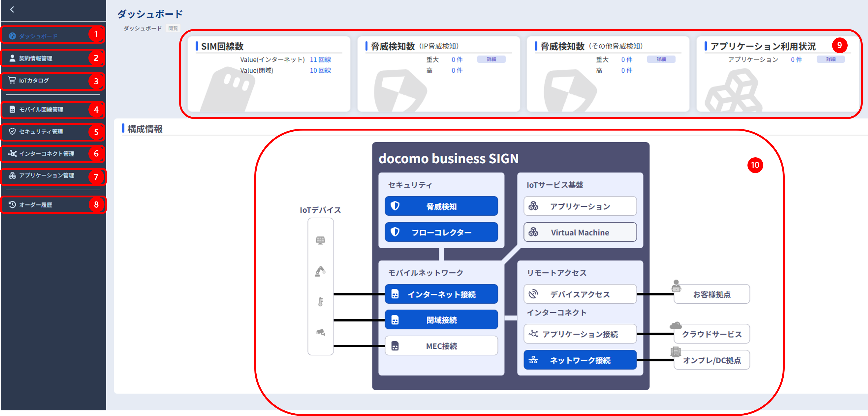Click the 閲覧 badge near the breadcrumb
The width and height of the screenshot is (868, 416).
coord(173,28)
